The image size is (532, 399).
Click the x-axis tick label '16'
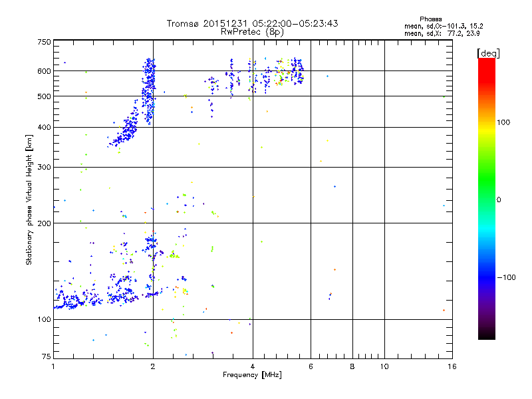point(452,366)
